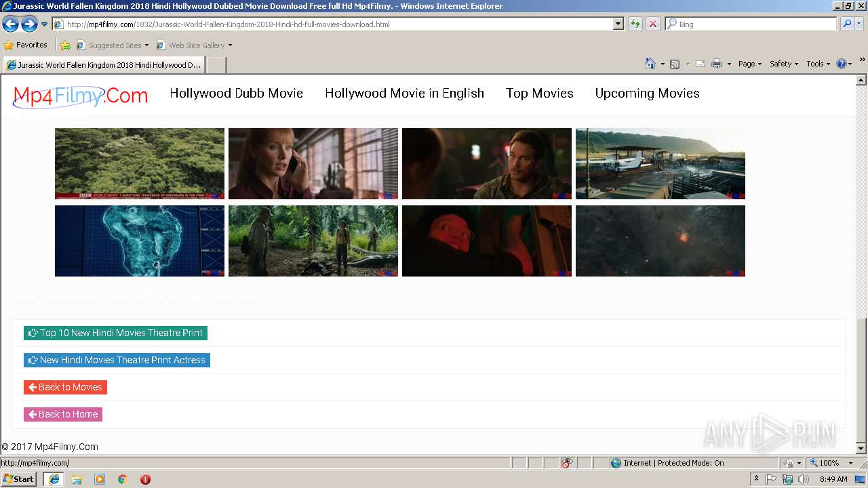Screen dimensions: 868x488
Task: Click the Bing search box
Action: pyautogui.click(x=751, y=24)
